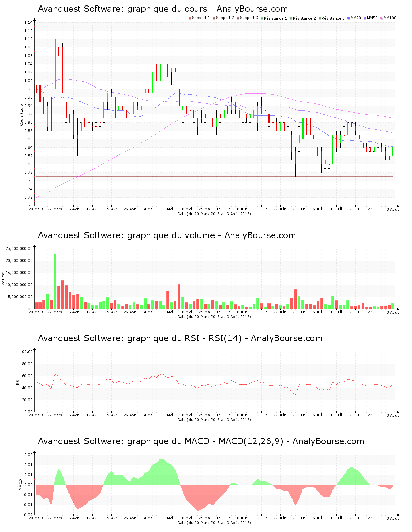Click the date range caption under volume chart
412x532 pixels.
pos(214,317)
